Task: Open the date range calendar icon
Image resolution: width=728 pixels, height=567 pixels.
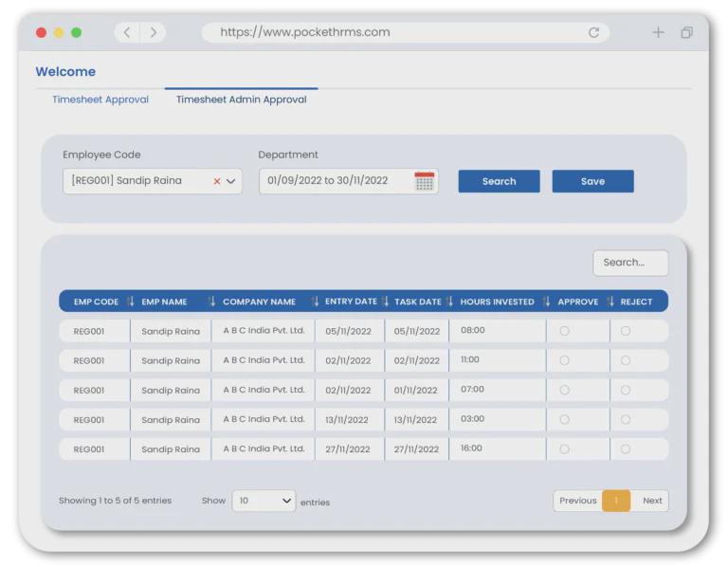Action: [x=424, y=181]
